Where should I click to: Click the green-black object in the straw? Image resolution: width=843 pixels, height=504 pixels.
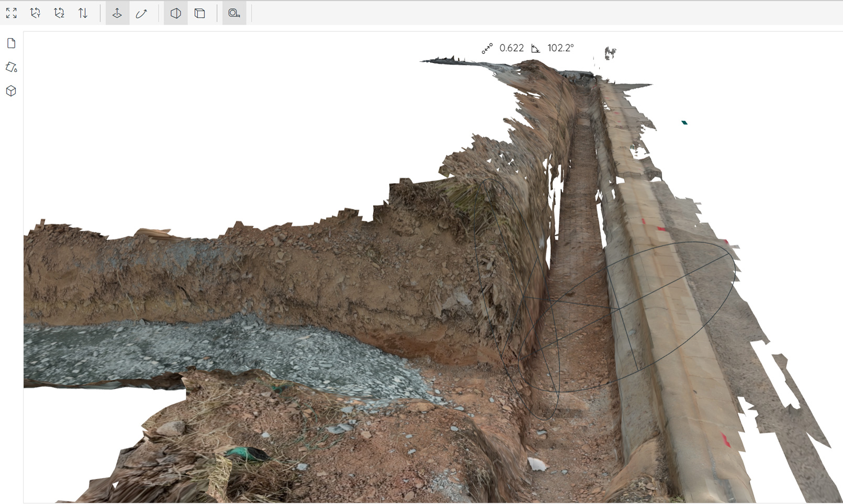pyautogui.click(x=246, y=453)
